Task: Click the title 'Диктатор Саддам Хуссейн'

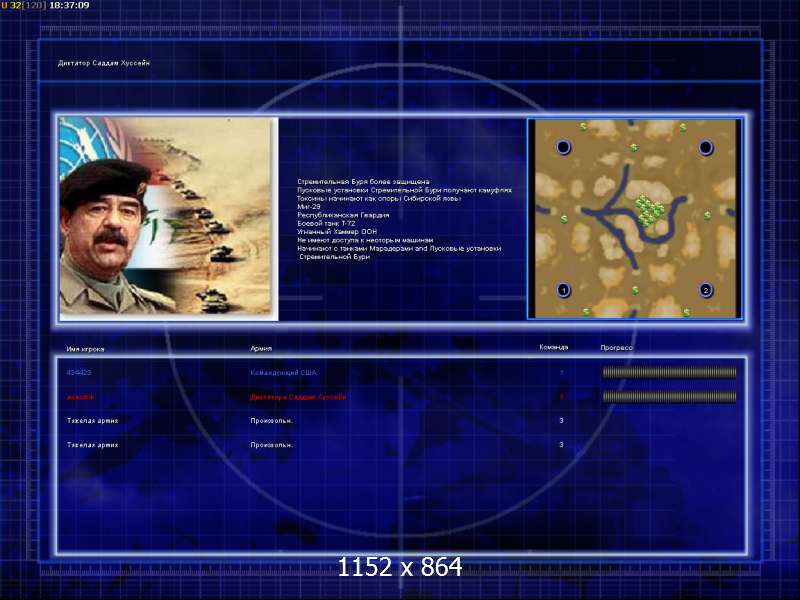Action: [x=104, y=63]
